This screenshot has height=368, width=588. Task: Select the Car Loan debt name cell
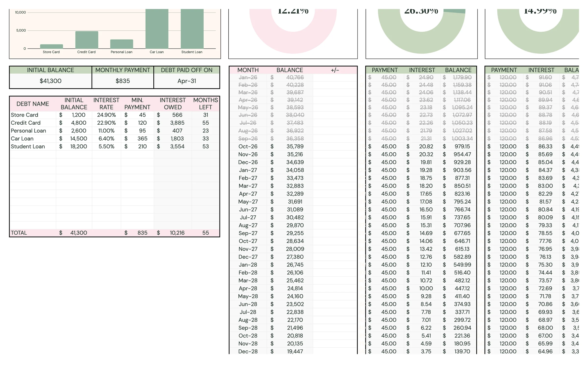[x=33, y=138]
